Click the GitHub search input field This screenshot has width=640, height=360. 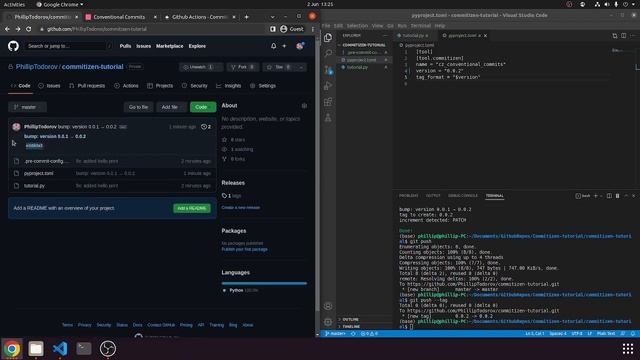pyautogui.click(x=68, y=46)
